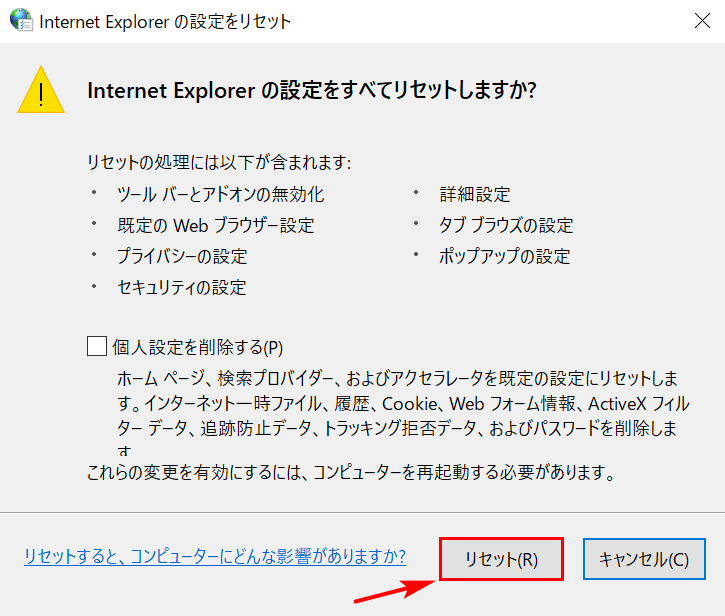Open the リセットすると、コンピューターにどんな影響がありますか? link
Image resolution: width=725 pixels, height=616 pixels.
click(x=215, y=556)
